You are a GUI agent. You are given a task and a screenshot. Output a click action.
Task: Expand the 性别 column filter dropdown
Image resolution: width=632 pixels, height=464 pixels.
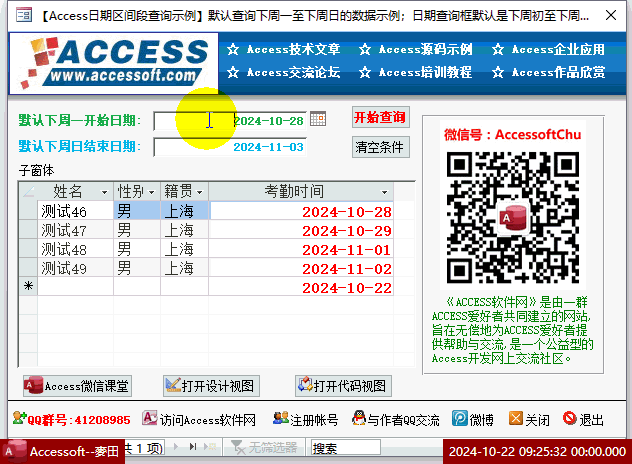point(152,192)
